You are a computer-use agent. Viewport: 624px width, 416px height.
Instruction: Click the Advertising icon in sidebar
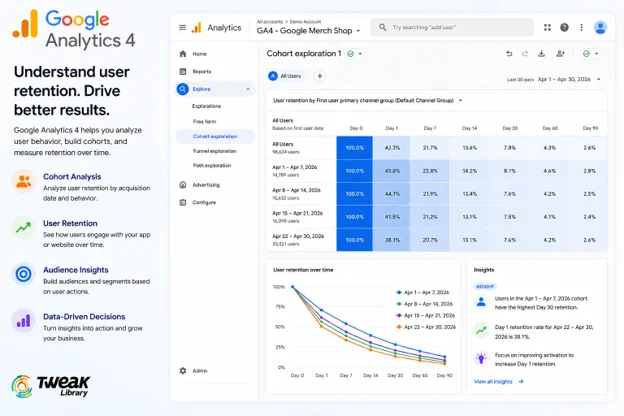tap(183, 185)
